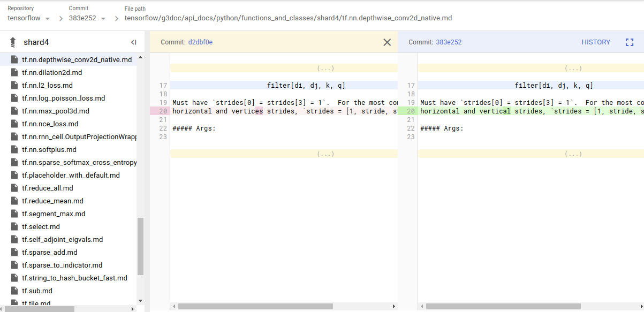Collapse the file tree sidebar panel

(133, 42)
